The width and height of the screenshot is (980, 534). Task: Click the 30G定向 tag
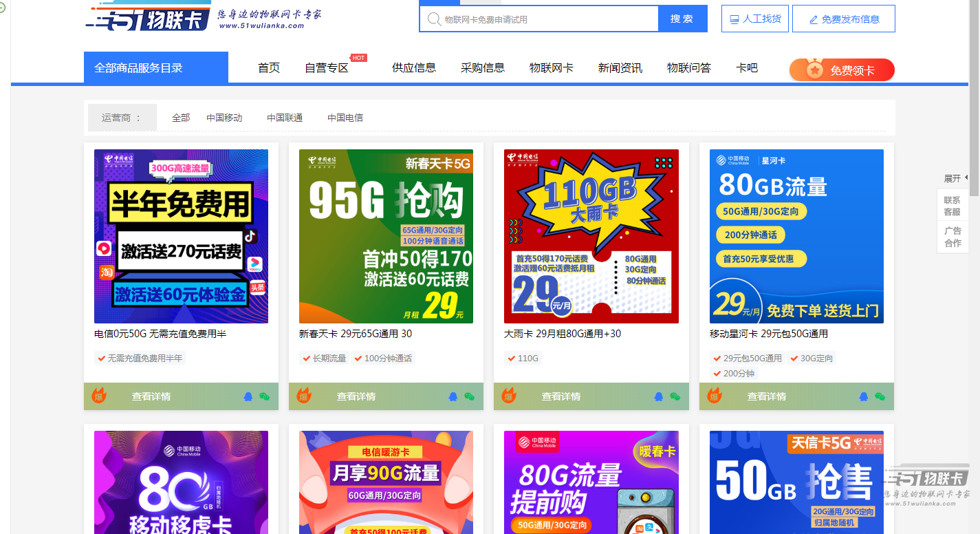tap(811, 358)
